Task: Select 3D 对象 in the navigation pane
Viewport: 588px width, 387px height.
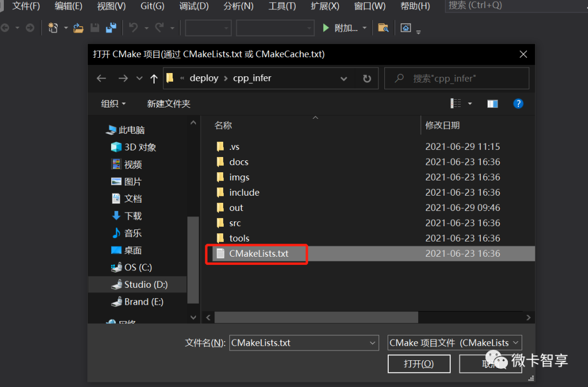Action: pos(133,147)
